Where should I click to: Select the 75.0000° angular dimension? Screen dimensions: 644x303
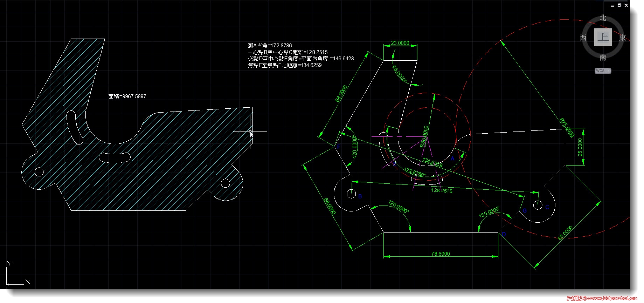click(x=400, y=74)
